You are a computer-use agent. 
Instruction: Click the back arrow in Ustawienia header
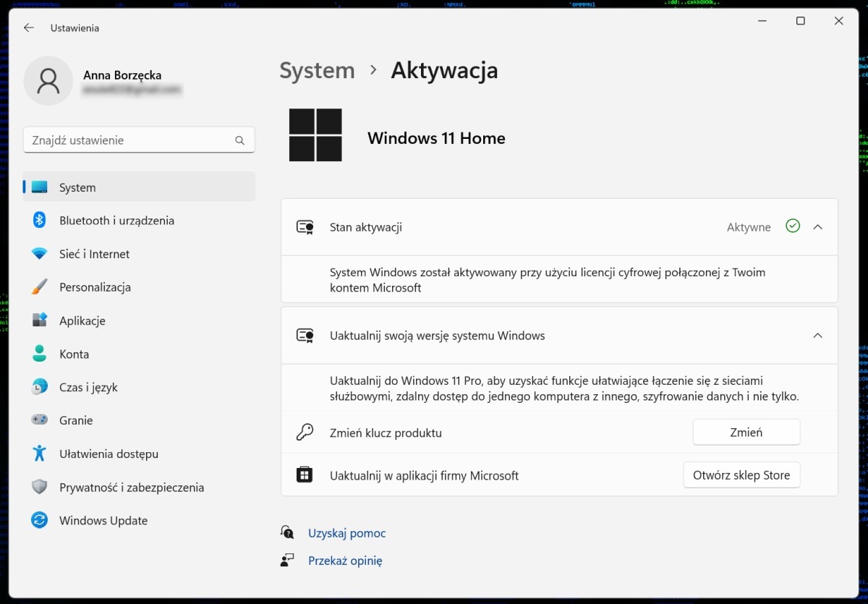click(29, 28)
